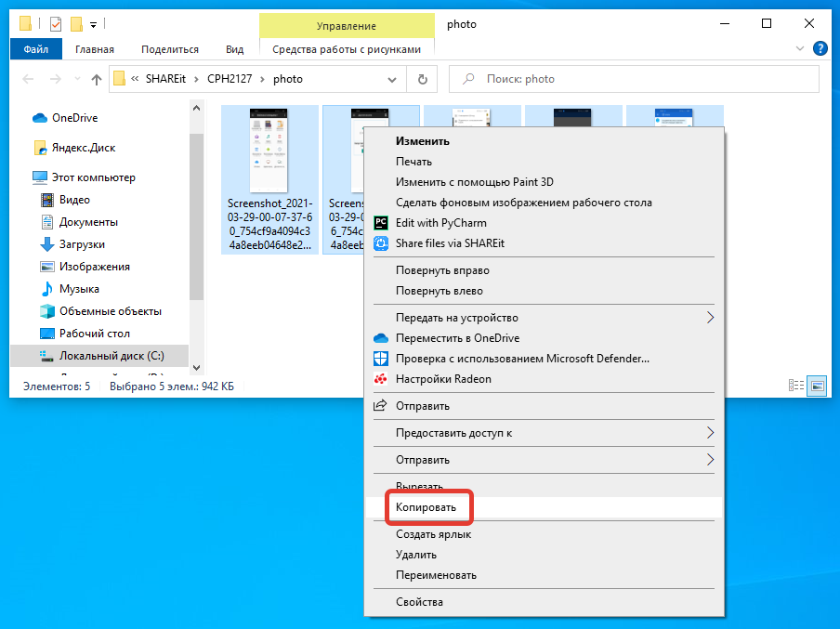Collapse the ribbon with the chevron

click(801, 49)
